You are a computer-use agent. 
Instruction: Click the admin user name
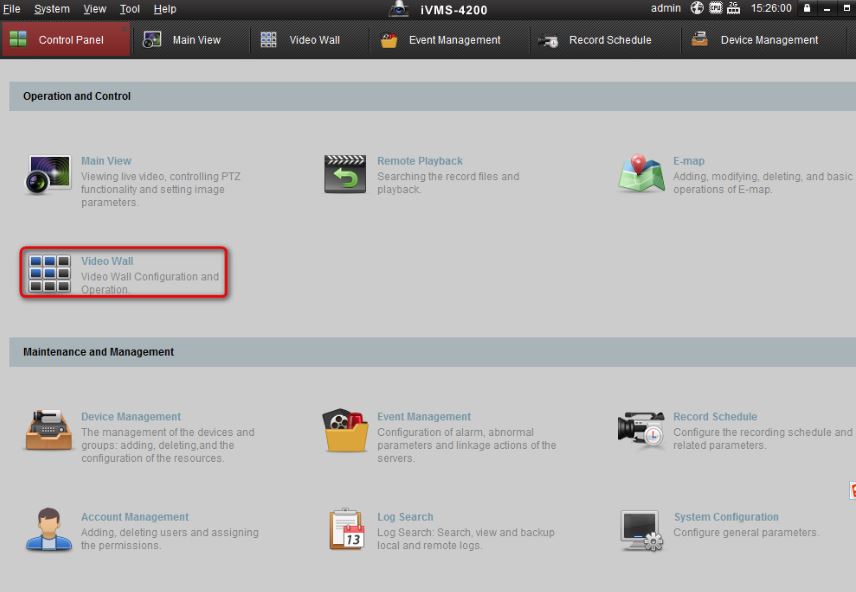(x=665, y=8)
